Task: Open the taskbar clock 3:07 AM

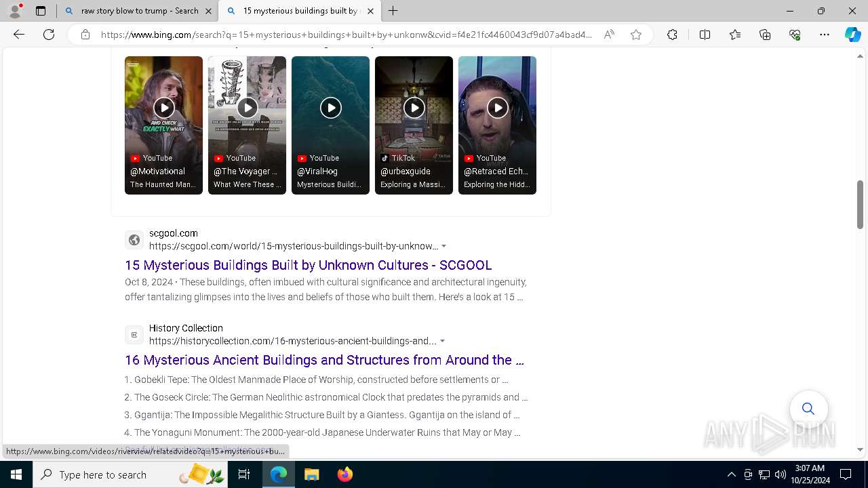Action: [x=810, y=474]
